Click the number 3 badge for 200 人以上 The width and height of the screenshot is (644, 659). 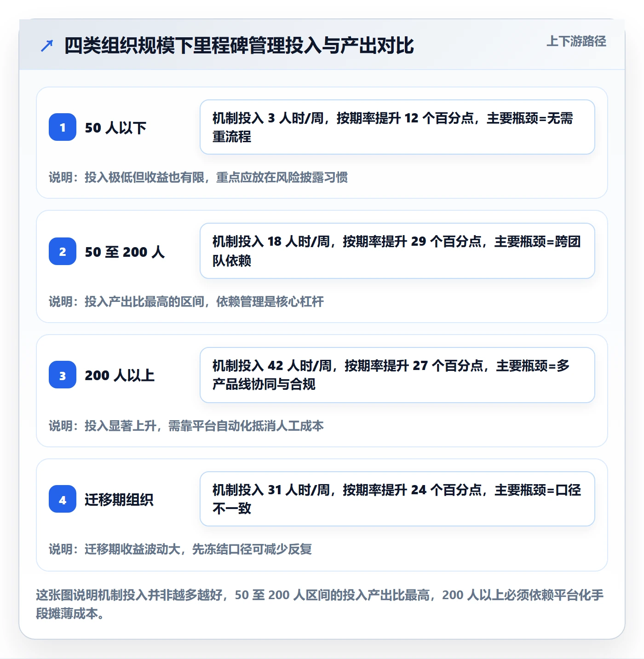63,375
